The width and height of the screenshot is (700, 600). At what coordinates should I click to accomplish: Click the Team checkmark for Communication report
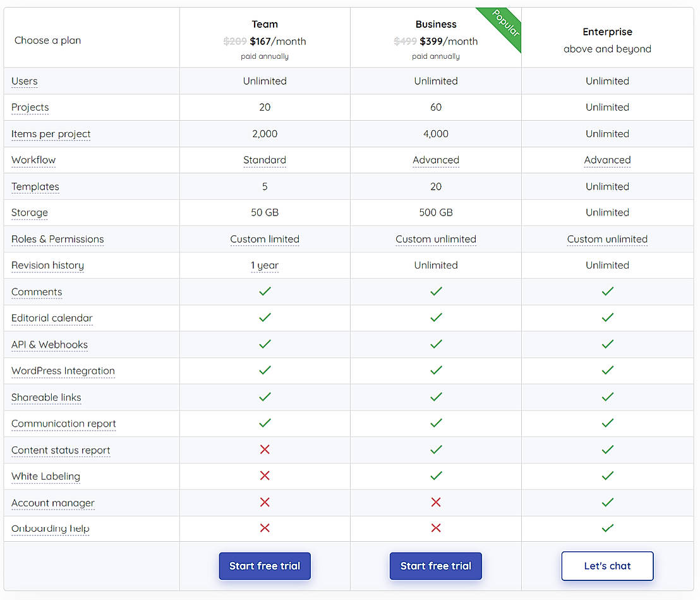265,422
